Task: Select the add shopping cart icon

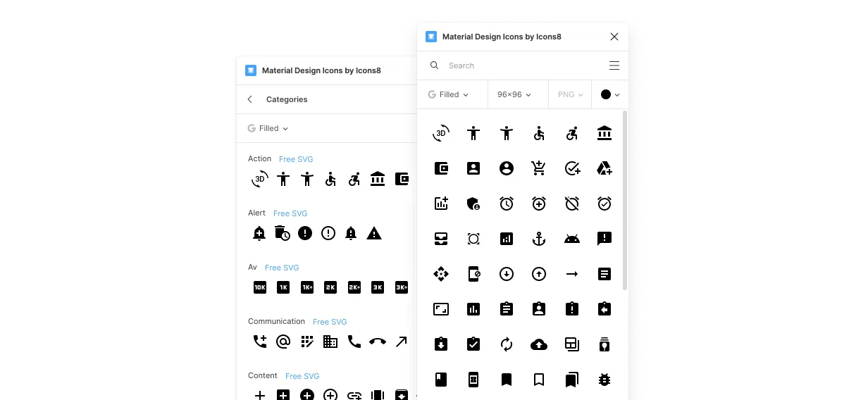Action: click(539, 168)
